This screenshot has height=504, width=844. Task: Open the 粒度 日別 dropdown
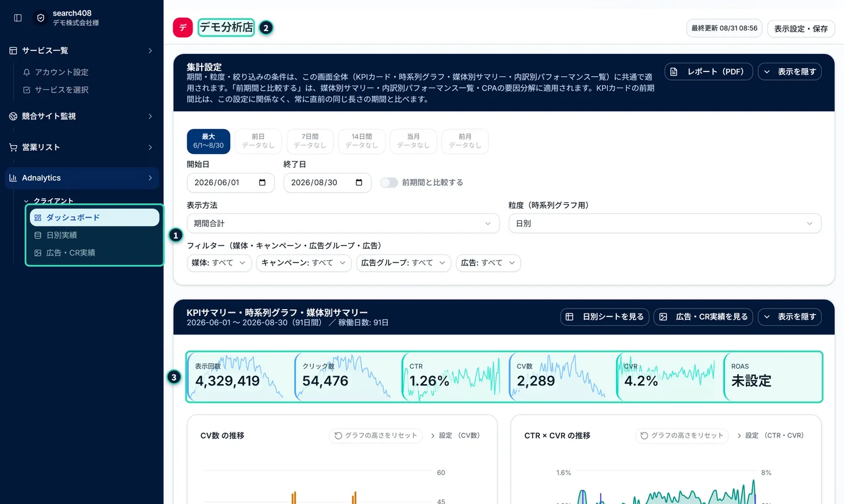[665, 223]
